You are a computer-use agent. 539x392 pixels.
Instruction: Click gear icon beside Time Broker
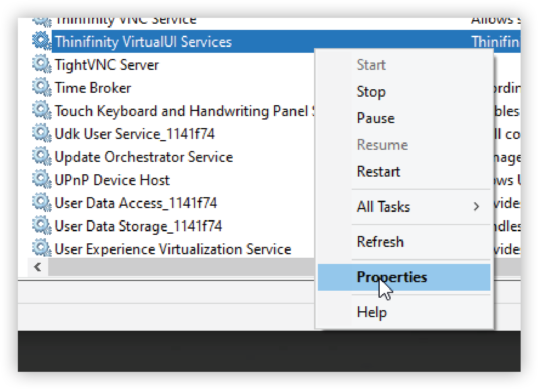coord(42,87)
